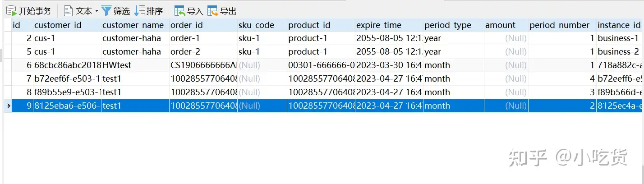This screenshot has height=184, width=644.
Task: Click the order_id column header
Action: tap(187, 25)
